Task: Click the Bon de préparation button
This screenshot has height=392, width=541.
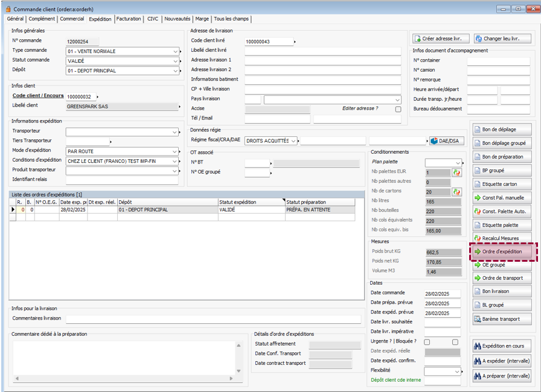Action: coord(502,157)
